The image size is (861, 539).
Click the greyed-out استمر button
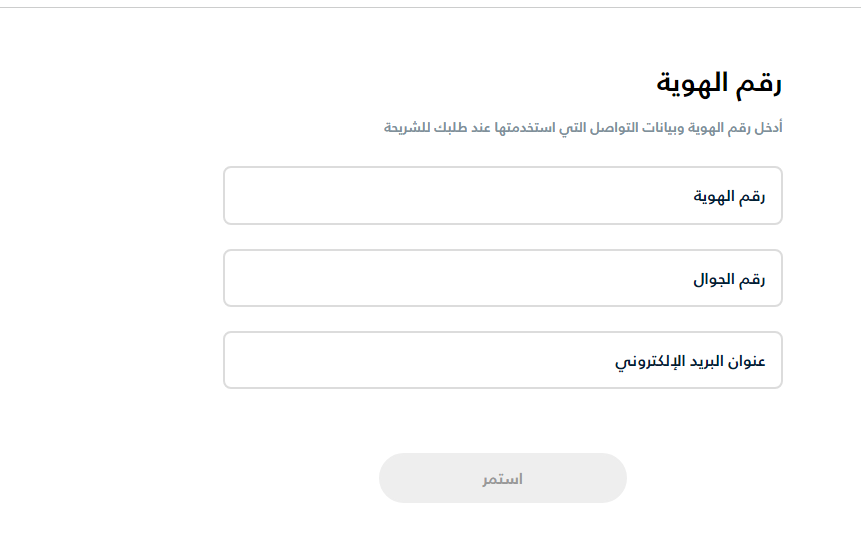tap(502, 478)
